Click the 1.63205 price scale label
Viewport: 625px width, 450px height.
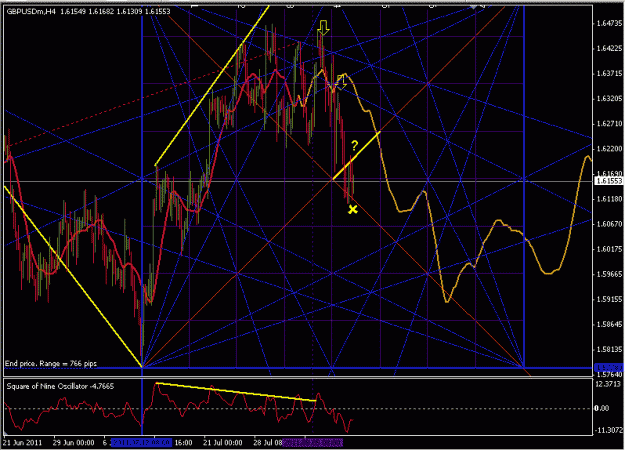[609, 99]
